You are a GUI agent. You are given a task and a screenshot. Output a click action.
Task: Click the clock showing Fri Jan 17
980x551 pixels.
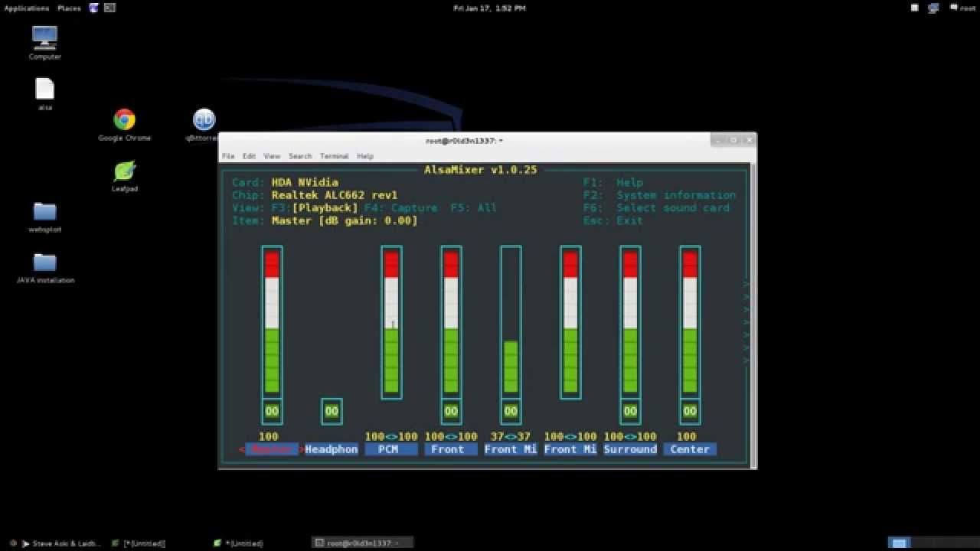pyautogui.click(x=489, y=8)
